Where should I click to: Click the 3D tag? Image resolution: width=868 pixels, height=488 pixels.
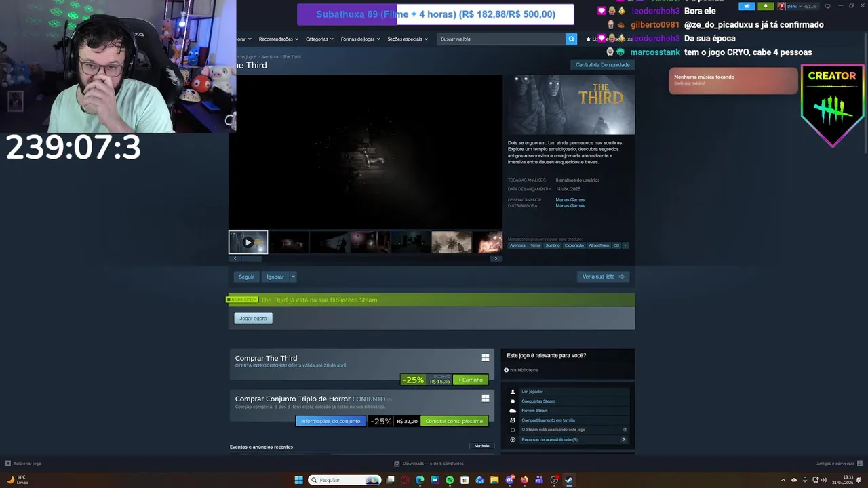(x=616, y=245)
